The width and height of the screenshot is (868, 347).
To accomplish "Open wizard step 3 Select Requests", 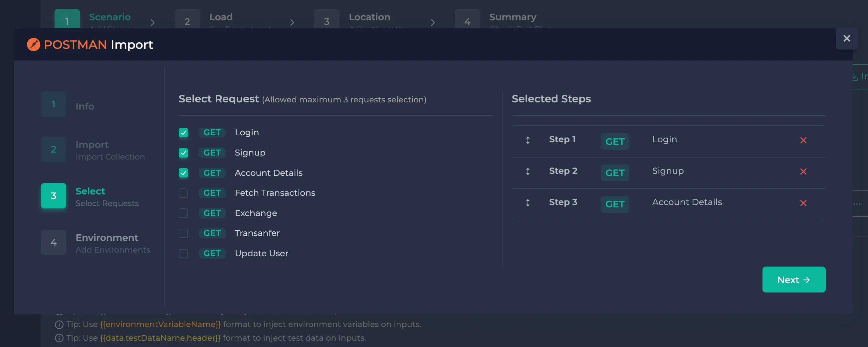I will 90,196.
